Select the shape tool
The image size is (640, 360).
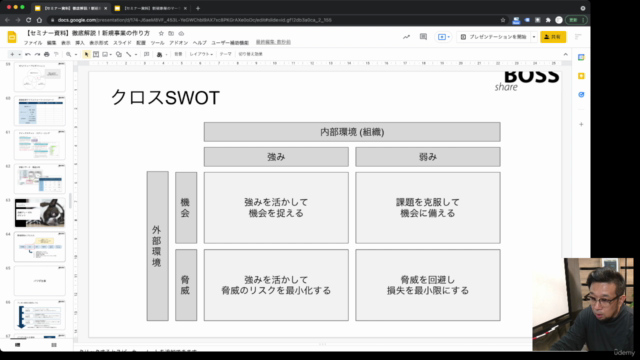119,54
